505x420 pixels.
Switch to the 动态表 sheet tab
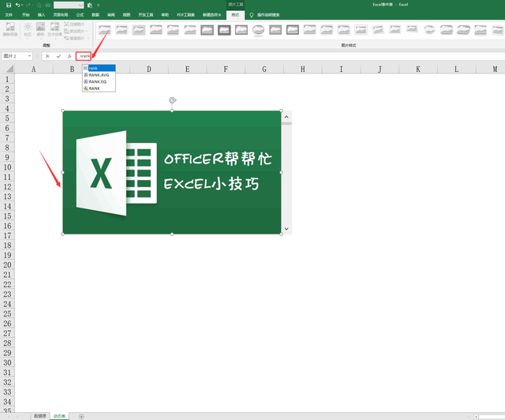click(59, 416)
